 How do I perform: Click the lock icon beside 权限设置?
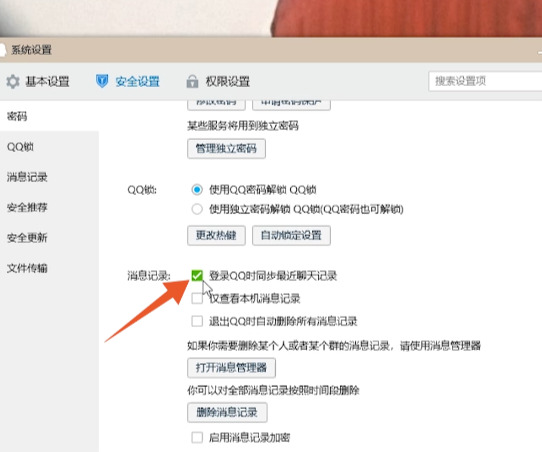click(192, 82)
